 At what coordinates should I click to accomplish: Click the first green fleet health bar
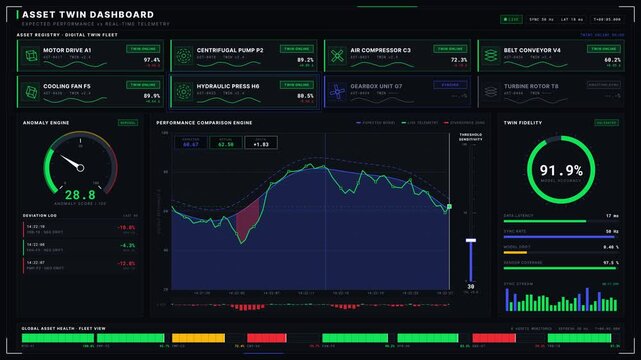point(58,338)
